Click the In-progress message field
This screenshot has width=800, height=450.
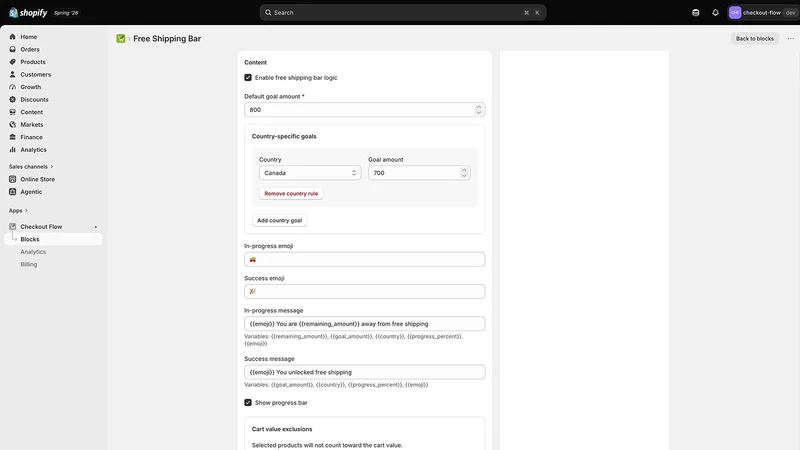pyautogui.click(x=364, y=323)
